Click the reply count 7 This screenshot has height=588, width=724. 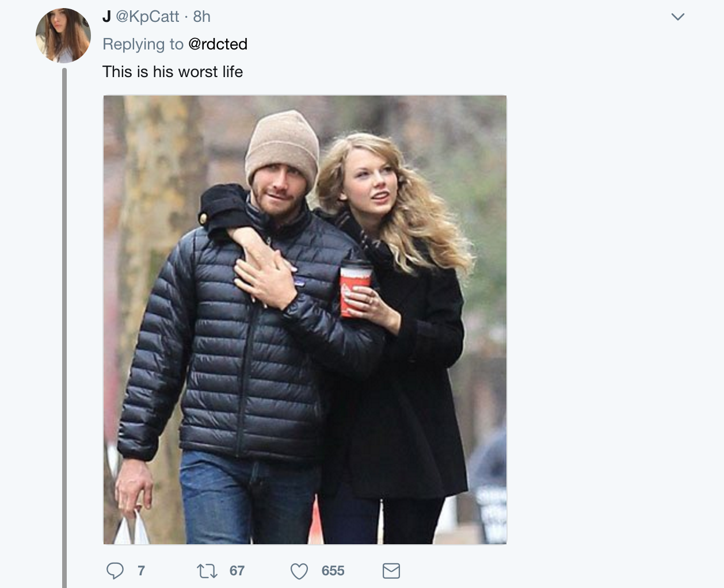(x=141, y=571)
